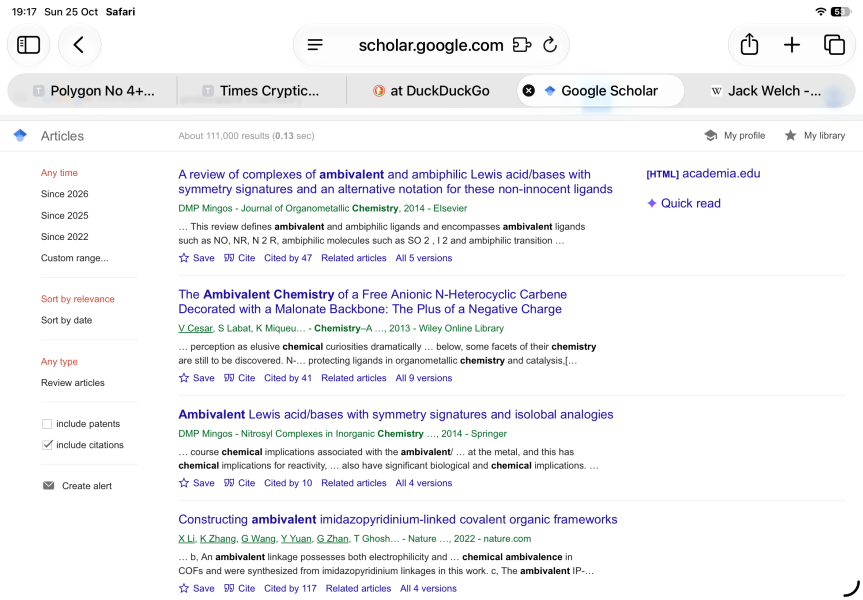Screen dimensions: 863x600
Task: Click the Google Scholar logo beside Articles
Action: pos(20,135)
